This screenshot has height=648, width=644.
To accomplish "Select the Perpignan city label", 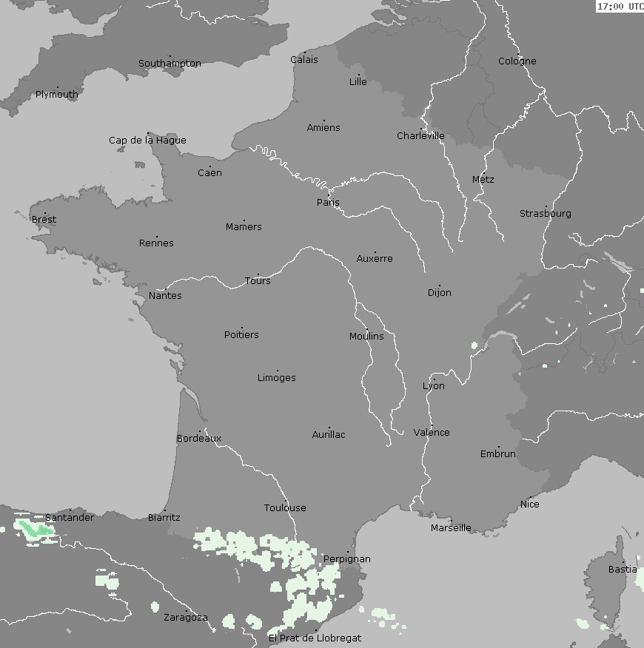I will click(x=347, y=559).
